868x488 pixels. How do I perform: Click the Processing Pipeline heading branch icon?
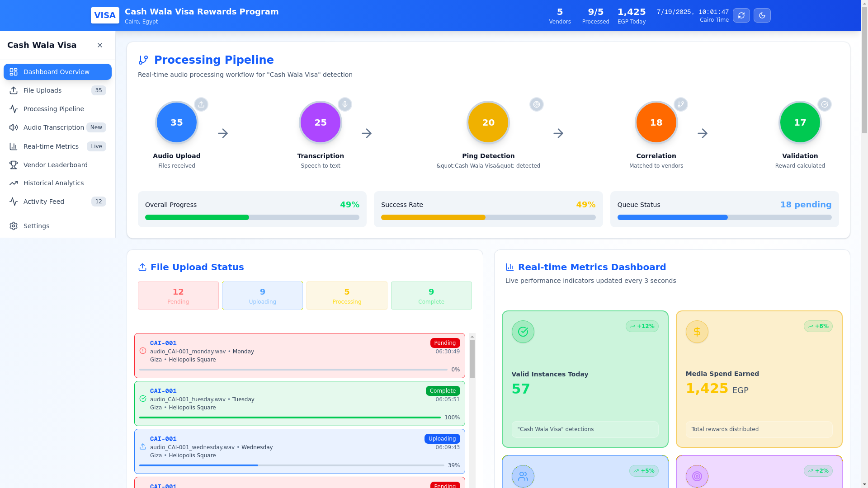143,60
